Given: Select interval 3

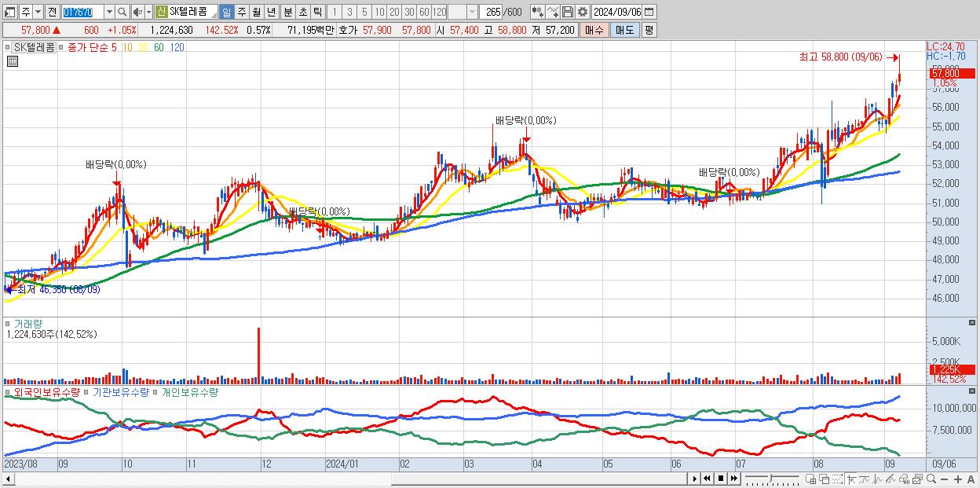Looking at the screenshot, I should [349, 13].
